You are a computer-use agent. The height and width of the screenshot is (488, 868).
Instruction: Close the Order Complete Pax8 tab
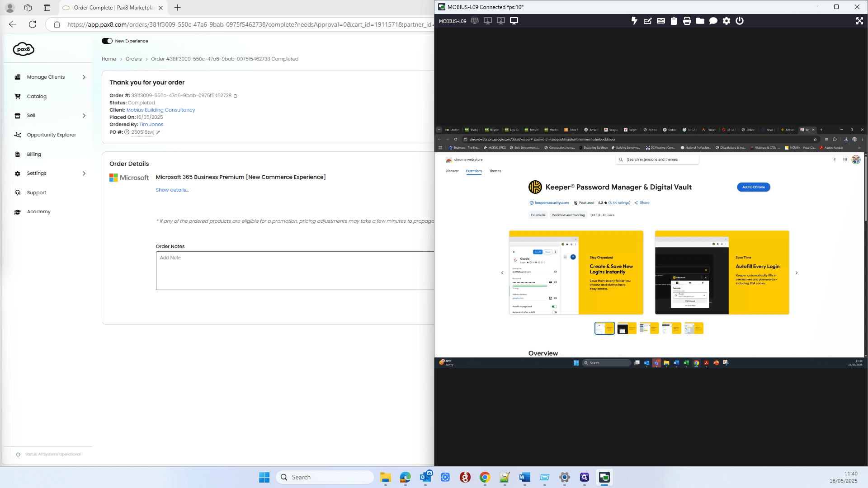(160, 8)
